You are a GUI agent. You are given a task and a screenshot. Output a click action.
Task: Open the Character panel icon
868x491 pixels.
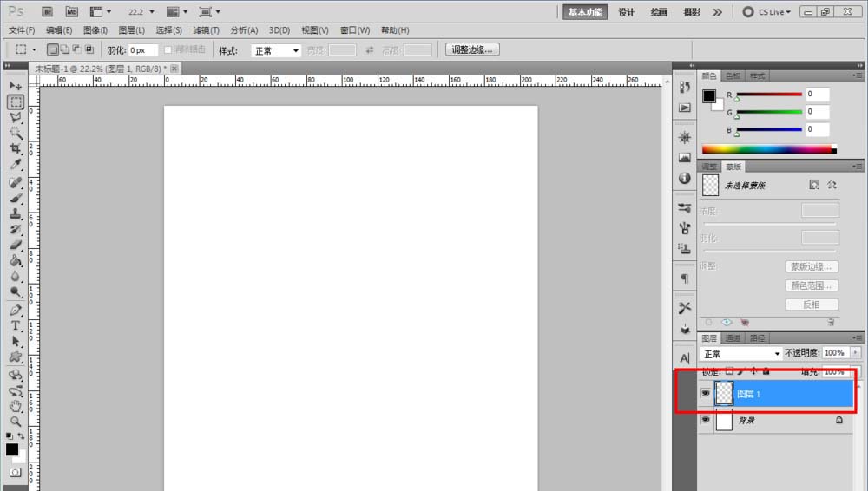pyautogui.click(x=685, y=358)
